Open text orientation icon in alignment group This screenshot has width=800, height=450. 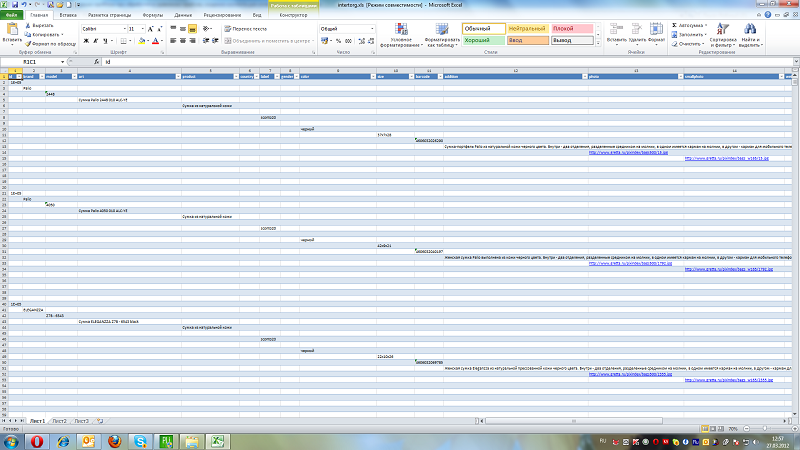pyautogui.click(x=206, y=29)
